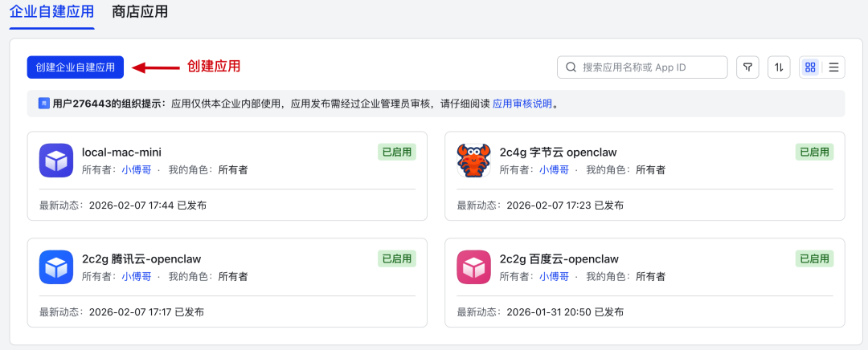Click organization badge icon before 用户276443

(43, 104)
